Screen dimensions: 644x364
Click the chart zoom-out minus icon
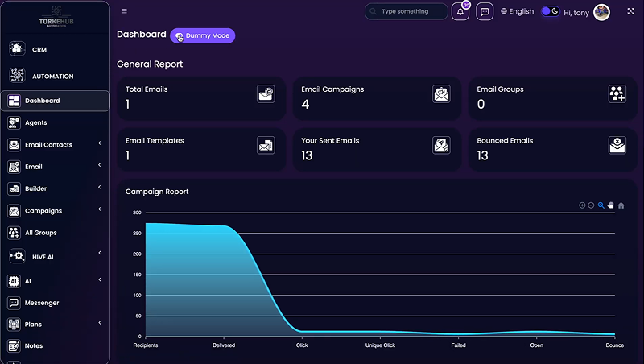pyautogui.click(x=591, y=205)
